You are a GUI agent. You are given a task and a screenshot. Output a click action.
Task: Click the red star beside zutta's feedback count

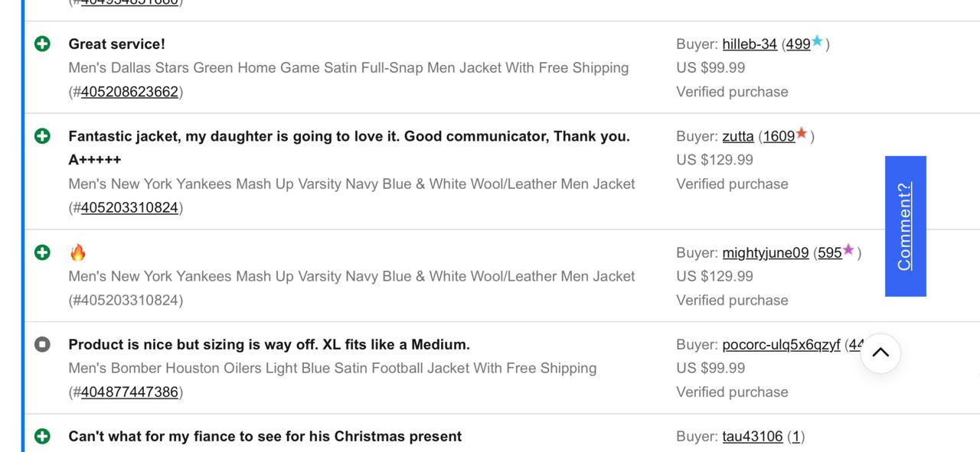point(801,134)
